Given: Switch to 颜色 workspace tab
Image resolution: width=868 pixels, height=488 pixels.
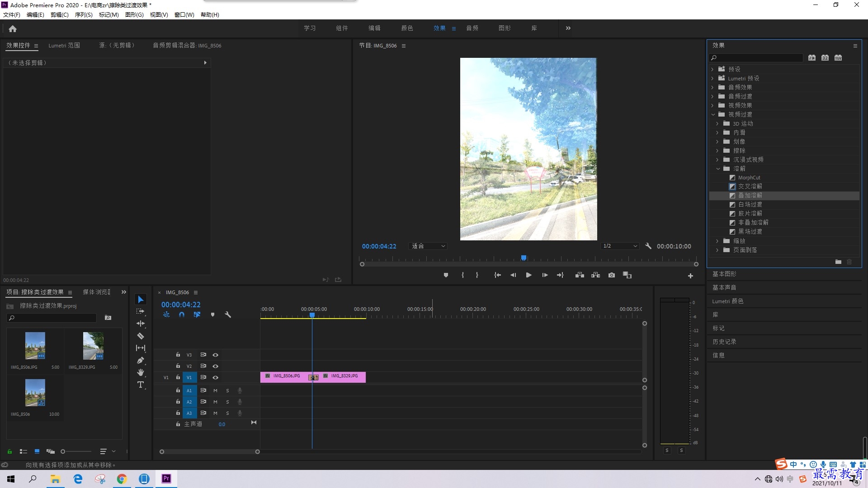Looking at the screenshot, I should click(407, 28).
